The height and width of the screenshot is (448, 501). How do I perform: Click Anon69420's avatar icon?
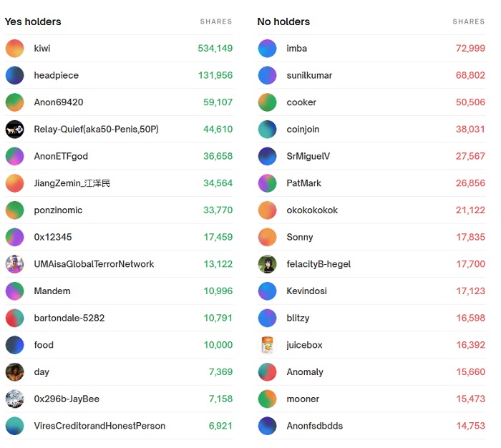coord(15,102)
